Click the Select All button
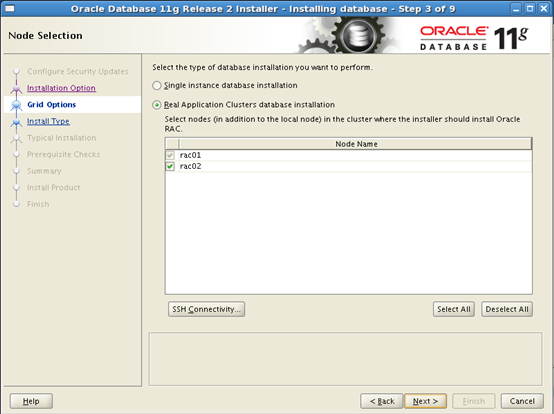 (x=454, y=309)
